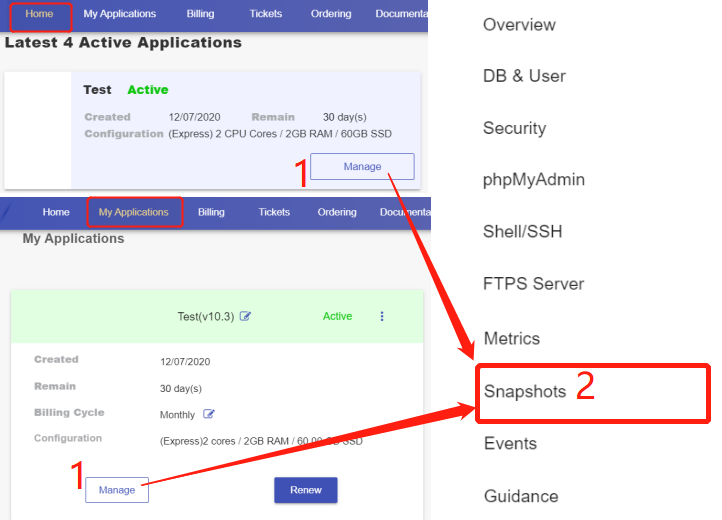Go to the Security section
722x520 pixels.
(x=514, y=128)
